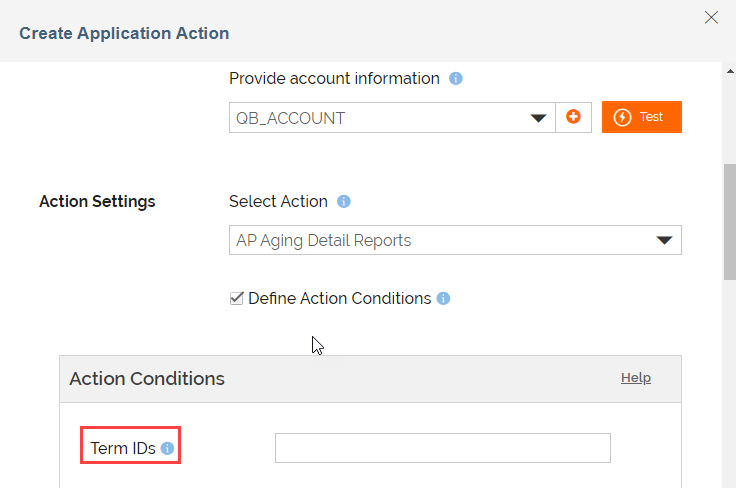Click info icon beside Provide account information
This screenshot has width=736, height=488.
point(456,78)
